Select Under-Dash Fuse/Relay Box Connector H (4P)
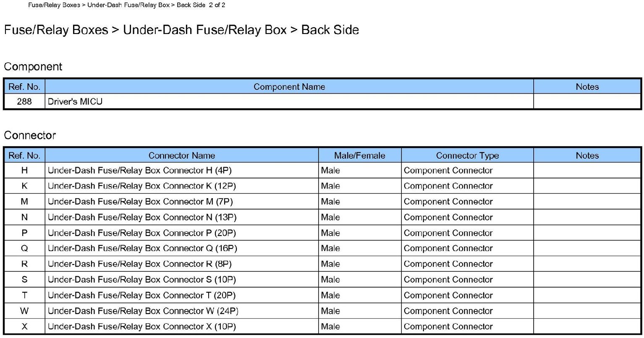The image size is (644, 338). click(x=139, y=170)
